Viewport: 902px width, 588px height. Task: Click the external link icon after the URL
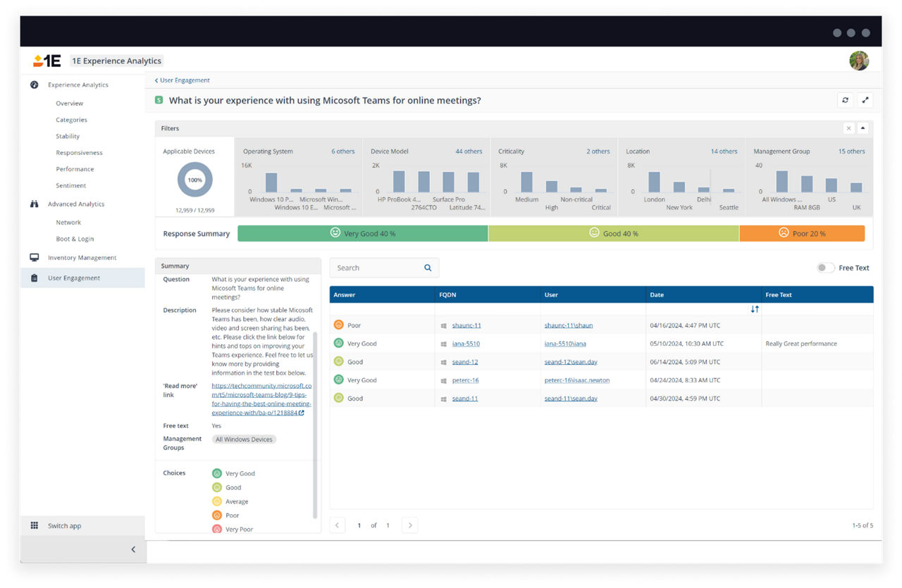click(x=302, y=413)
